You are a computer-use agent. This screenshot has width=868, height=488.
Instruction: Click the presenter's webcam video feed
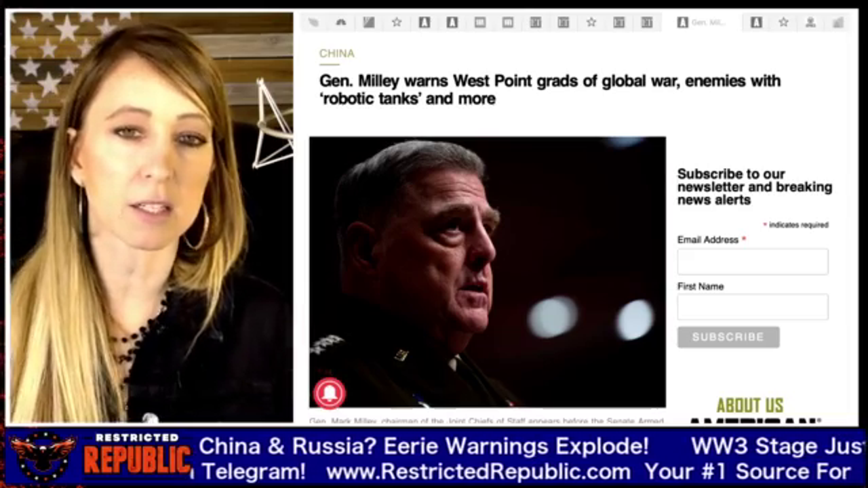click(151, 217)
